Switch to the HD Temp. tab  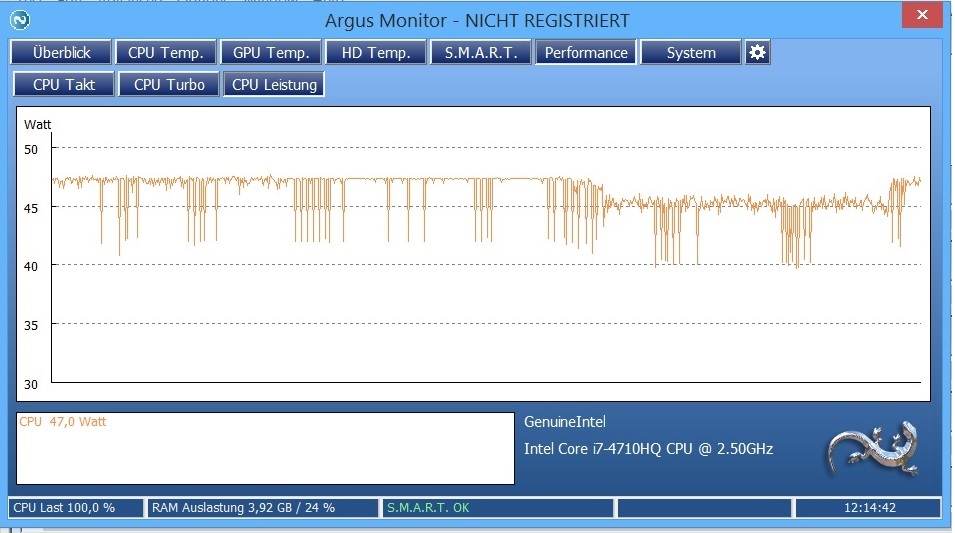click(376, 52)
